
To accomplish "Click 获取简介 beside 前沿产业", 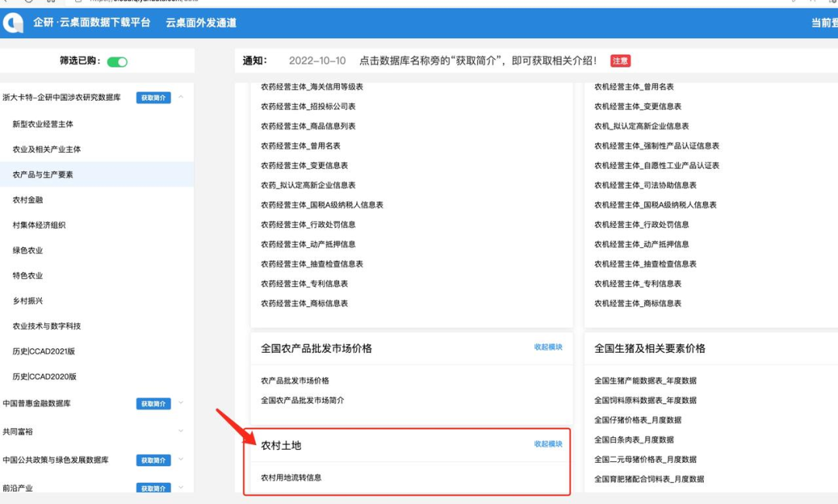I will (153, 488).
